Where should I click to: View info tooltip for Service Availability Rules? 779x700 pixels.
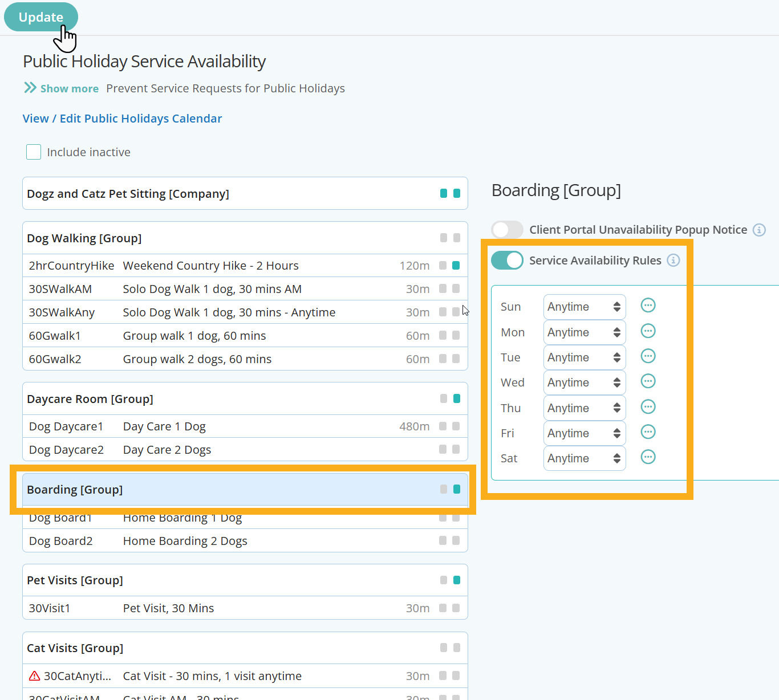(x=673, y=260)
